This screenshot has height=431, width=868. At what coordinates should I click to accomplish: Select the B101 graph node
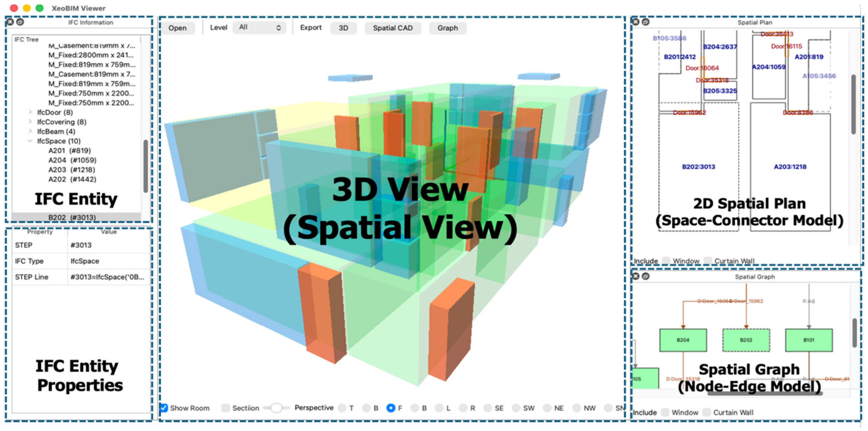click(809, 340)
